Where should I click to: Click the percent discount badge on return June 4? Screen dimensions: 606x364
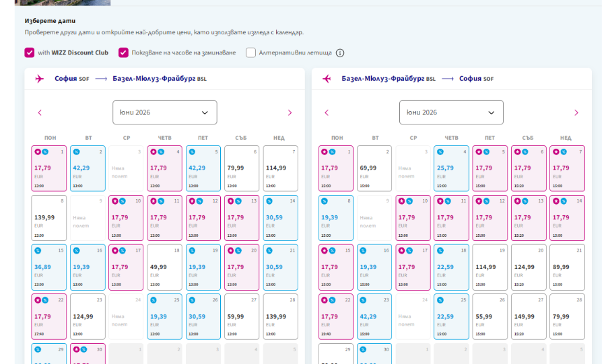click(x=440, y=151)
